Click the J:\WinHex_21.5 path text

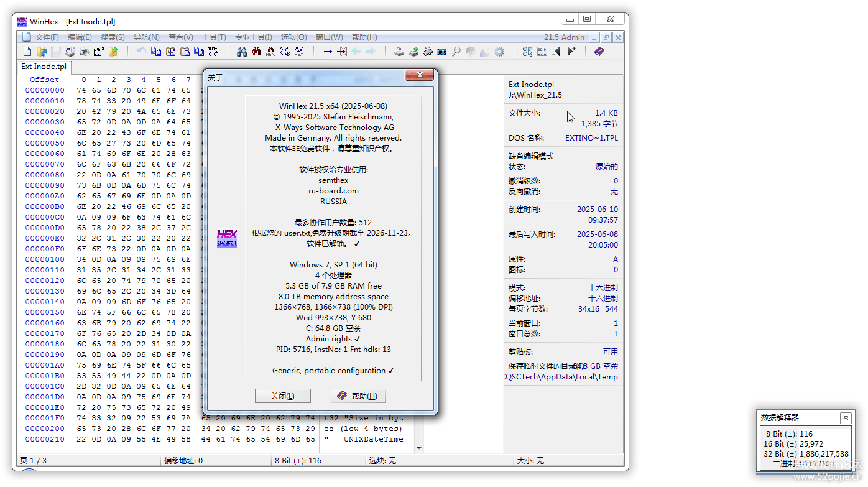(x=535, y=95)
